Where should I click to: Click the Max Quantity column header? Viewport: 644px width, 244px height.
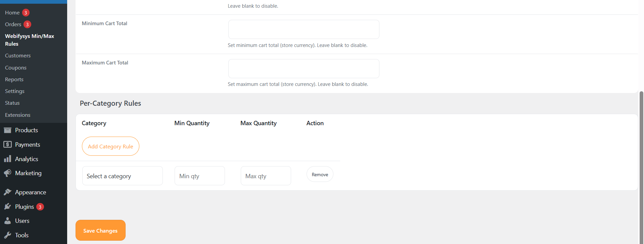coord(259,123)
